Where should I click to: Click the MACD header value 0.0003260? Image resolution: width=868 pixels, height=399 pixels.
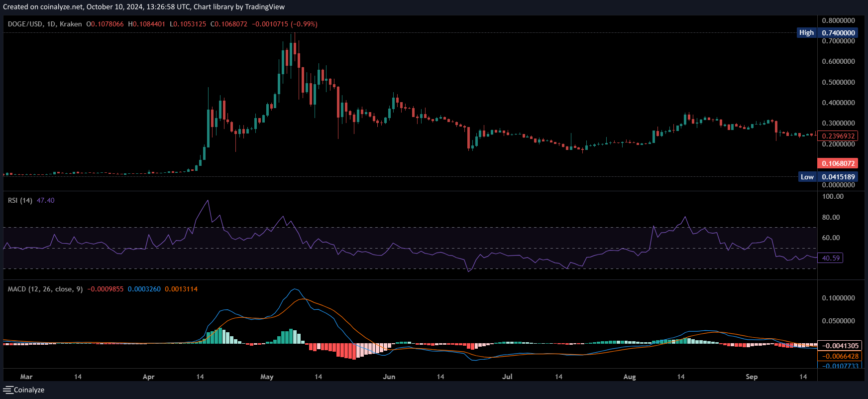144,289
